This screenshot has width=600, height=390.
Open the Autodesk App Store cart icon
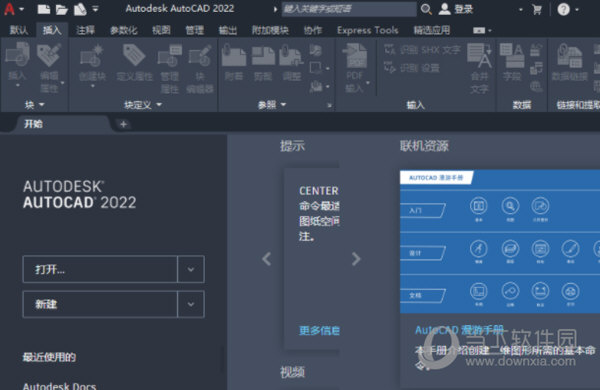point(537,10)
